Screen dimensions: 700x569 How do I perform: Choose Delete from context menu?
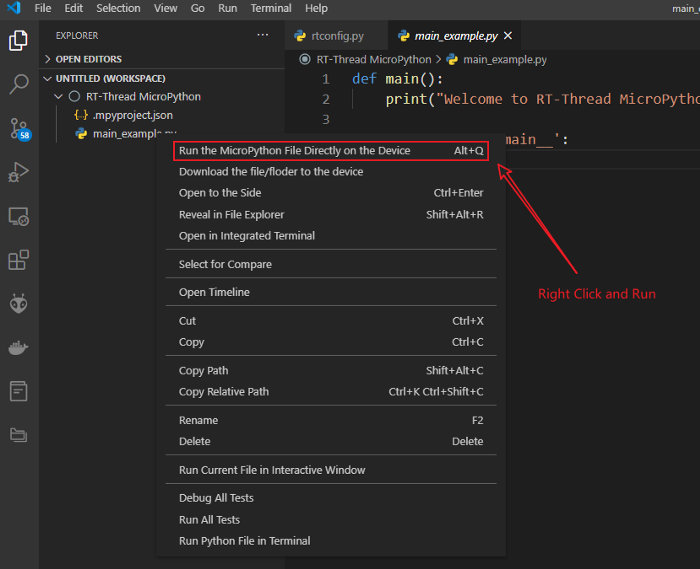click(331, 441)
